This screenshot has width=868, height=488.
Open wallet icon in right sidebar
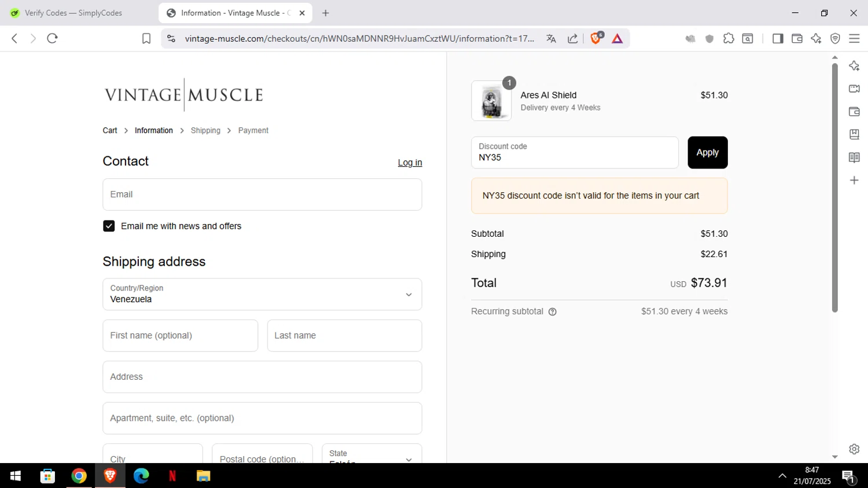click(854, 112)
